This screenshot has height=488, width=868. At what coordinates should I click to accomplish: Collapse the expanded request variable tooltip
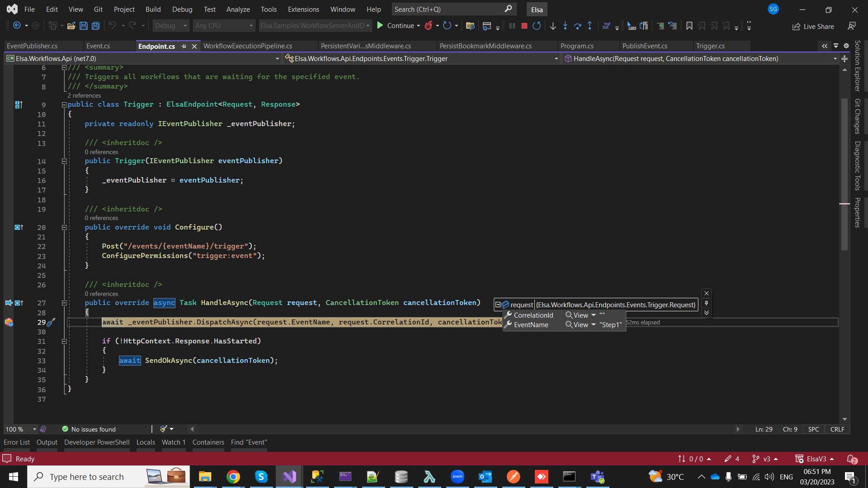pyautogui.click(x=497, y=304)
